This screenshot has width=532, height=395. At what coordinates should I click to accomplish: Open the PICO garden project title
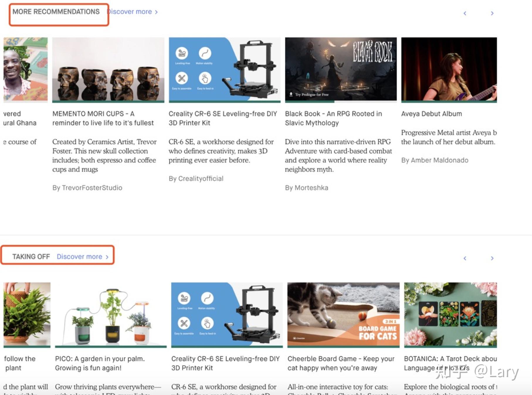(100, 363)
